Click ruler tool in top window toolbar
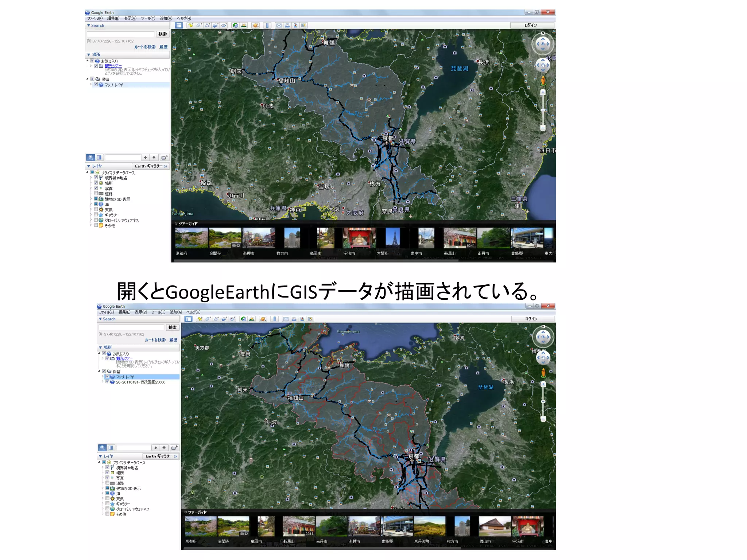 click(267, 26)
